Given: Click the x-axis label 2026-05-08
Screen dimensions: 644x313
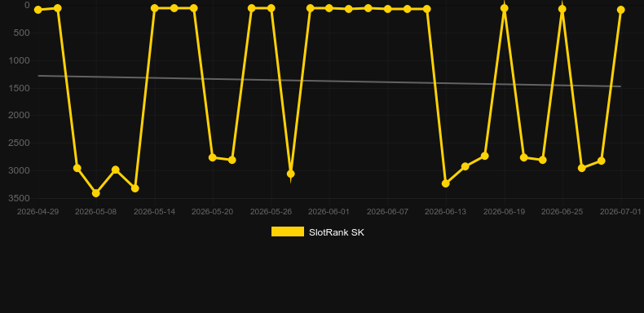Looking at the screenshot, I should tap(96, 212).
